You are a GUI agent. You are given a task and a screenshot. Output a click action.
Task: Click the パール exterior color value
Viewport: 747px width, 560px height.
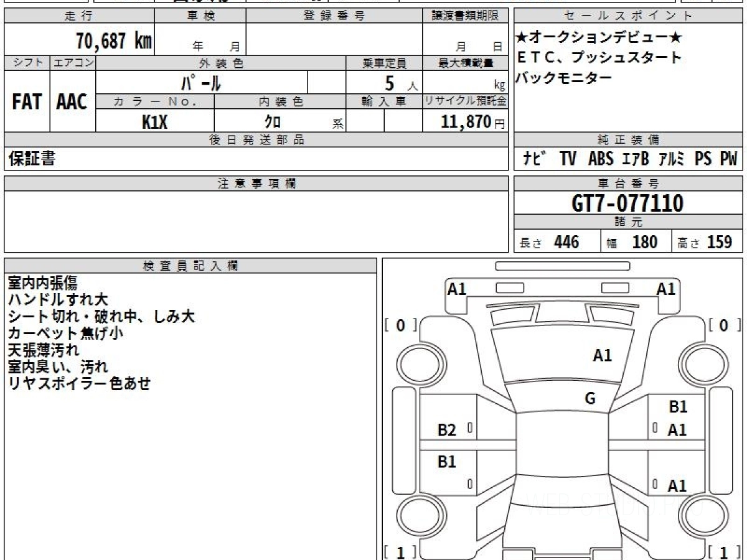pos(201,82)
